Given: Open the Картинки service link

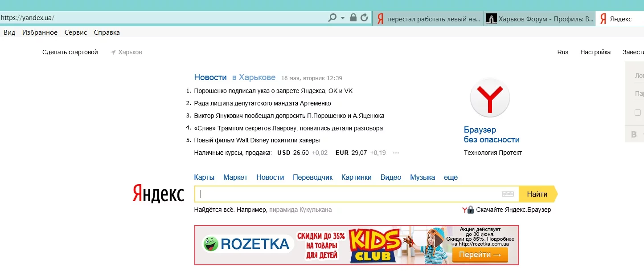Looking at the screenshot, I should [357, 177].
